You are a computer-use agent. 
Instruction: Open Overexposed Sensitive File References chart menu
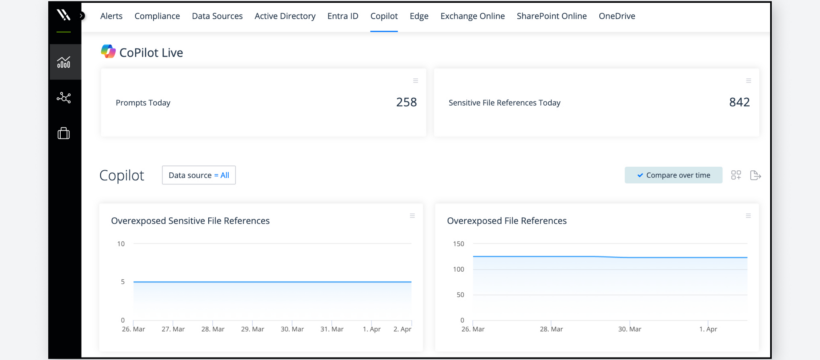pyautogui.click(x=412, y=216)
